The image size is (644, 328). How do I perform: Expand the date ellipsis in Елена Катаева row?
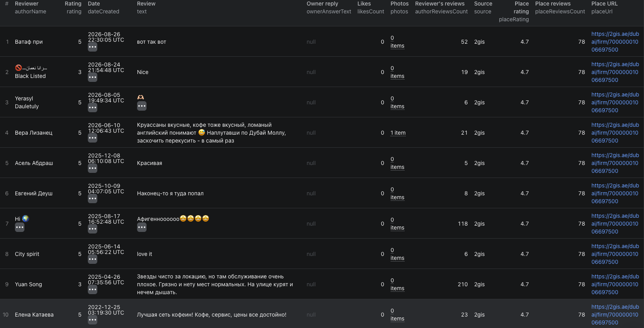click(x=93, y=320)
